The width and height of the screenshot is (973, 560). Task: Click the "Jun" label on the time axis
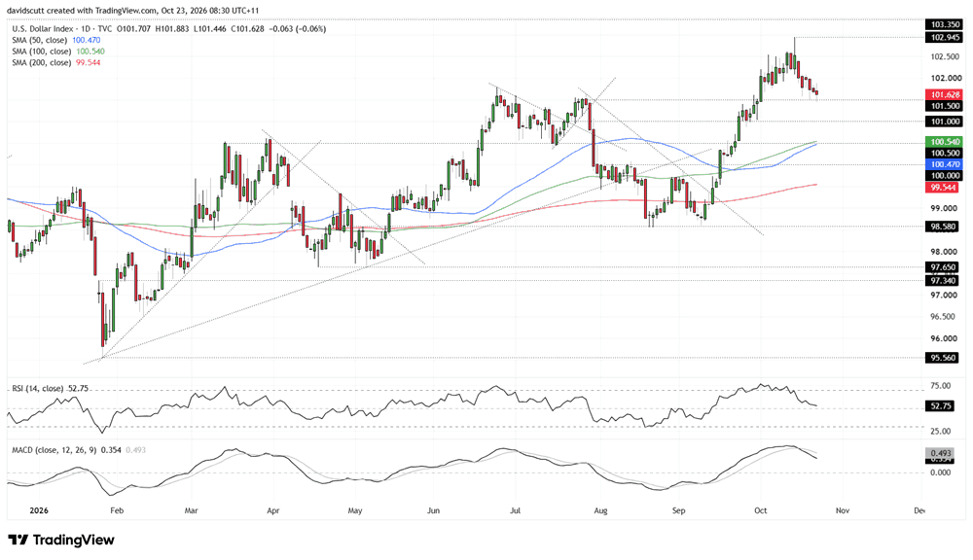coord(433,511)
